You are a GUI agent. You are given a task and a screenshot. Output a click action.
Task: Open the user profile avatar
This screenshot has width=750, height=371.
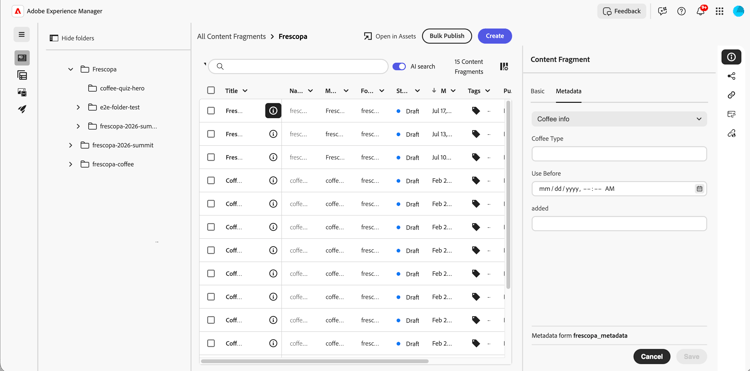click(x=739, y=11)
